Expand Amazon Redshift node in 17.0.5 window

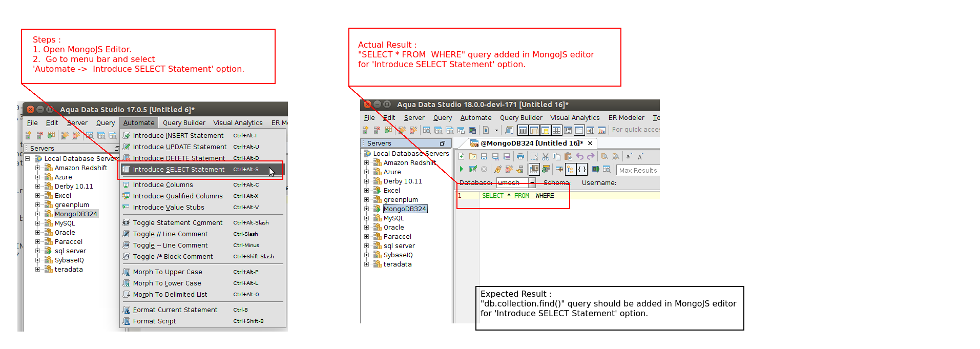tap(37, 168)
